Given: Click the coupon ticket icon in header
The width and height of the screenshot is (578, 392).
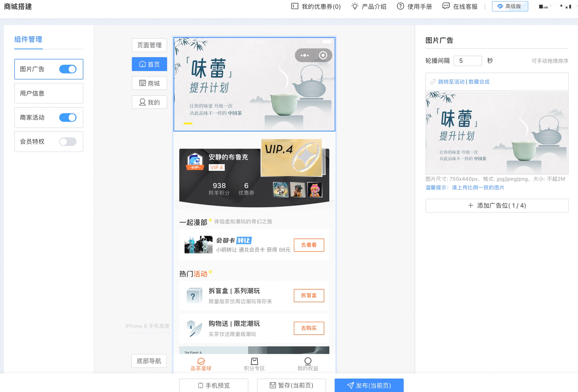Looking at the screenshot, I should (294, 6).
